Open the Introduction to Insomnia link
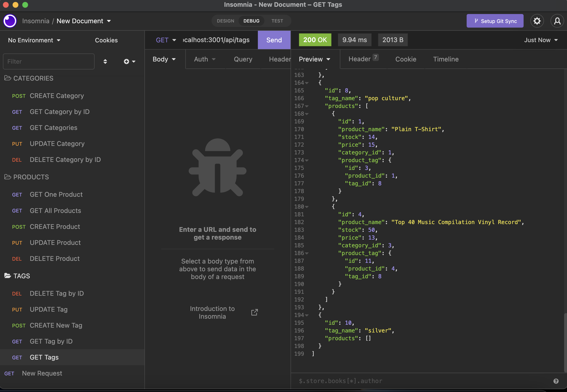Screen dimensions: 567x392 point(212,312)
